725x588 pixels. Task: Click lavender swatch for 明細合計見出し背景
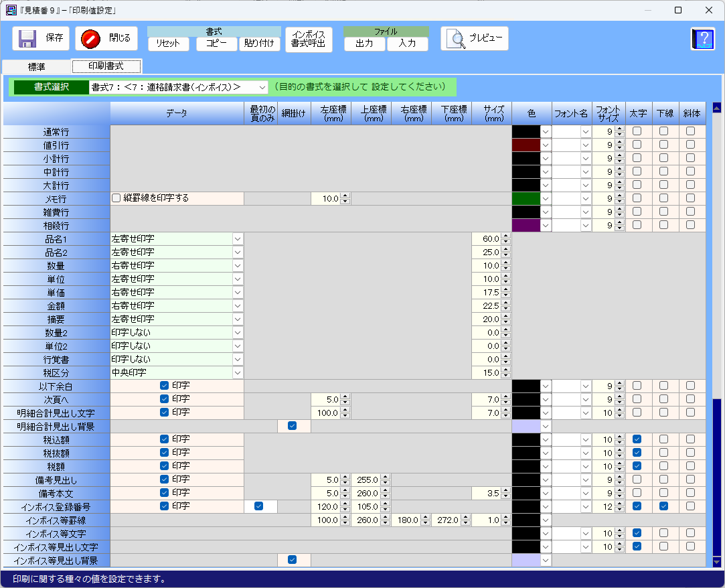pyautogui.click(x=526, y=427)
